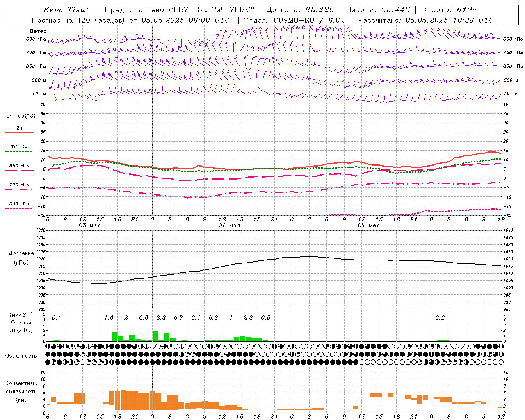
Task: Click the precipitation value "0.5"
Action: (x=266, y=317)
